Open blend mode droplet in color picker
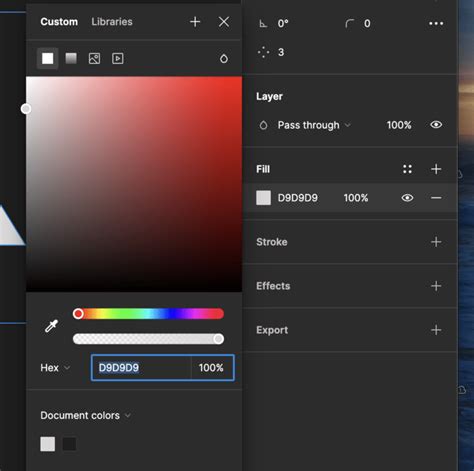The image size is (474, 471). (x=224, y=59)
